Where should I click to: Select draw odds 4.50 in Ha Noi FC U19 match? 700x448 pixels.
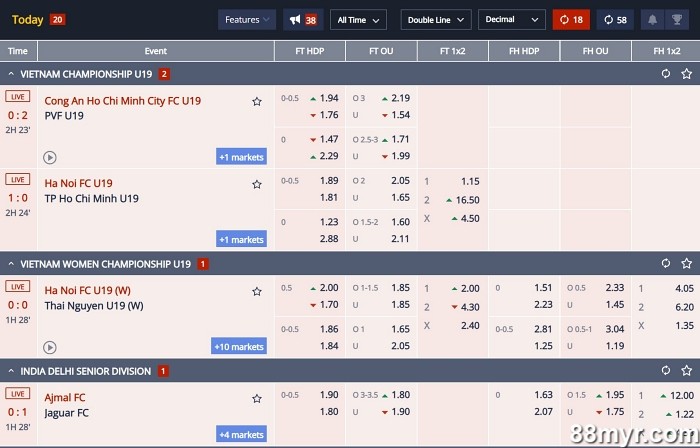[470, 219]
